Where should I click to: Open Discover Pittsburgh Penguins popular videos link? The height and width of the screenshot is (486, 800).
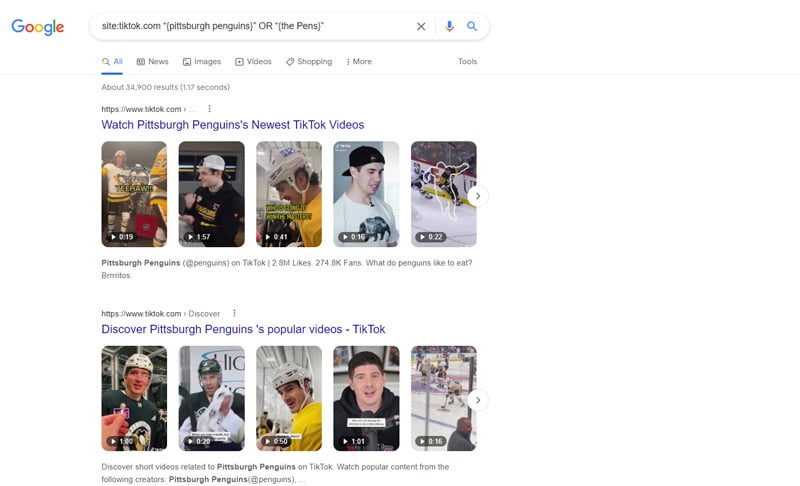point(243,329)
